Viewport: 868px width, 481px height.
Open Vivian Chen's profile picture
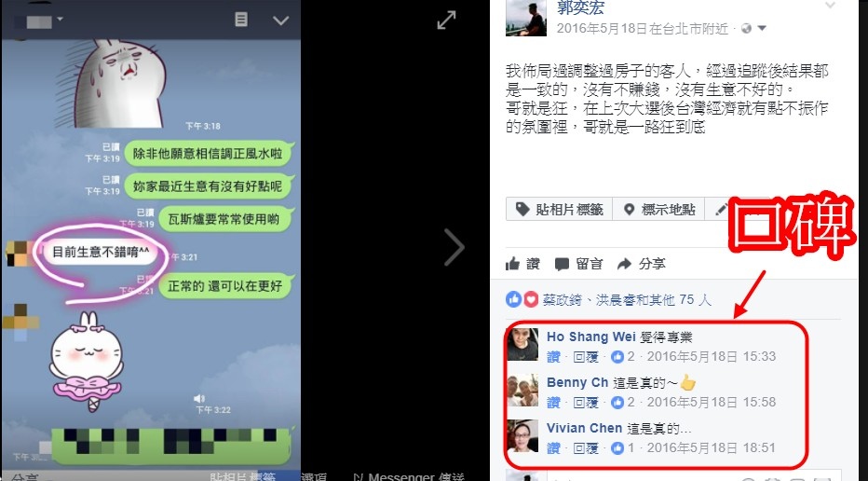(x=522, y=435)
